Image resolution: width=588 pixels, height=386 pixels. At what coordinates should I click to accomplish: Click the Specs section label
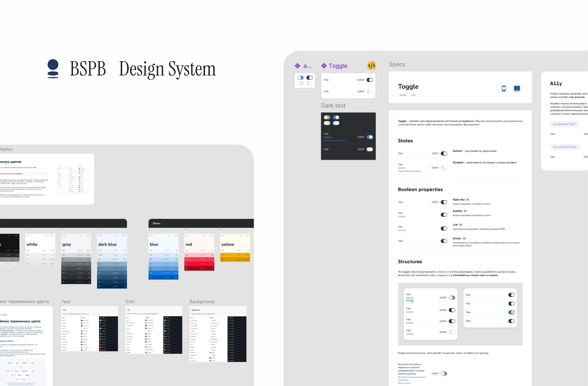point(397,64)
